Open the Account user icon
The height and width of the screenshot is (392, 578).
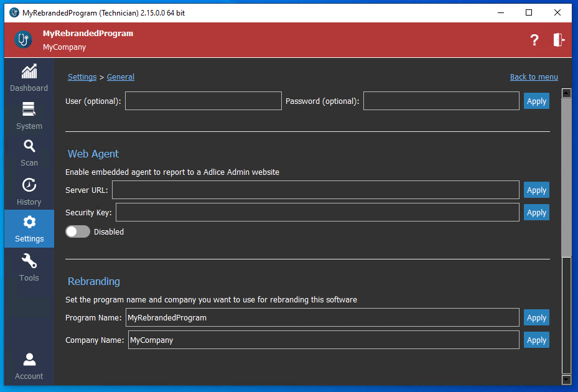point(29,360)
